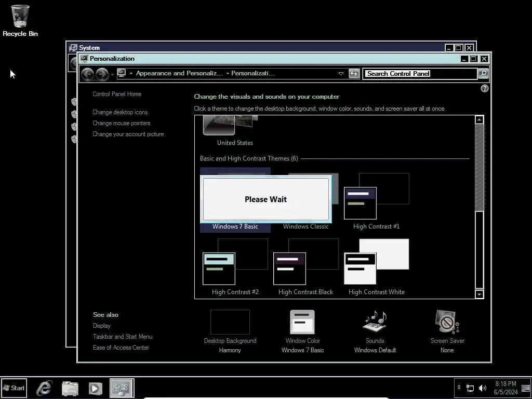
Task: Select the High Contrast Black theme
Action: (x=305, y=267)
